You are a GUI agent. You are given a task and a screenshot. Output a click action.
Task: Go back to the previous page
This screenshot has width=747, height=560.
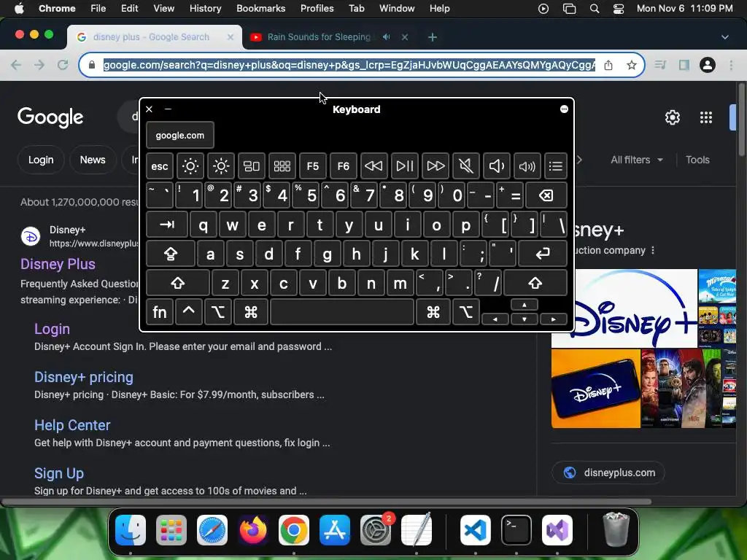pyautogui.click(x=16, y=65)
